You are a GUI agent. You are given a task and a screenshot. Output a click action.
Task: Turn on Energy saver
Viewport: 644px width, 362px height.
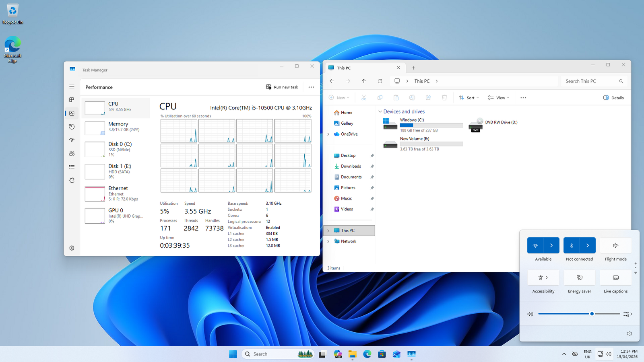(x=580, y=278)
